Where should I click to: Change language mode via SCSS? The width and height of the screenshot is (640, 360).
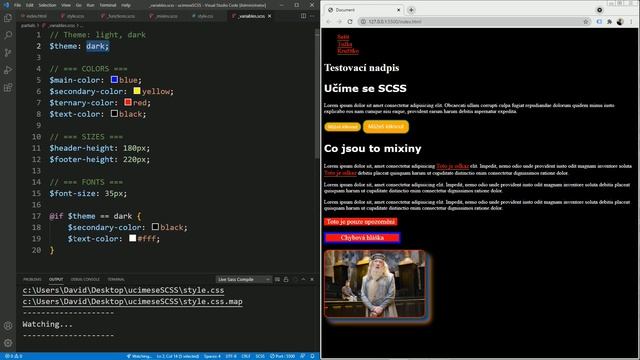tap(260, 356)
